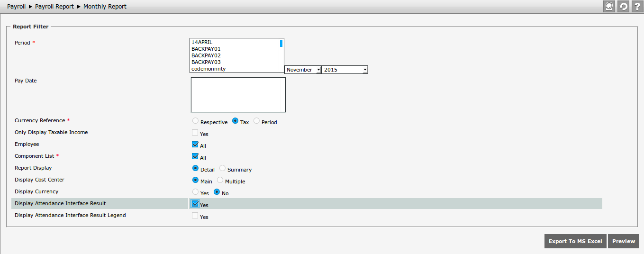Screen dimensions: 644x254
Task: Open the help question mark icon
Action: pyautogui.click(x=637, y=6)
